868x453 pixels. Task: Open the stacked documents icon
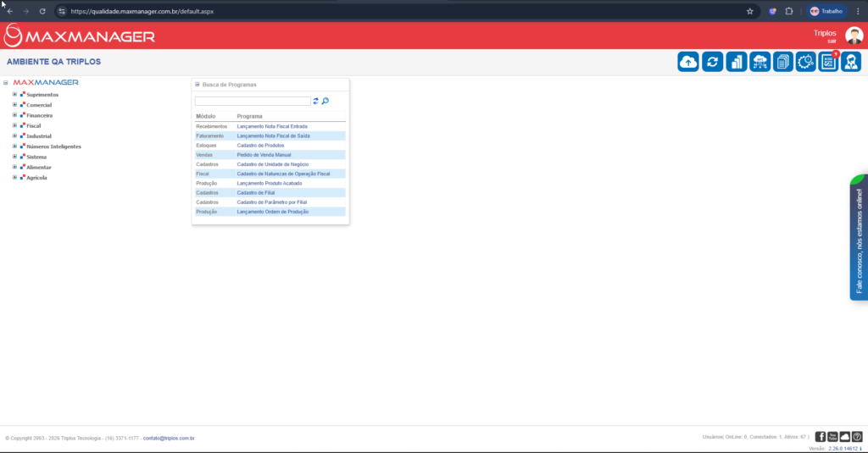click(x=782, y=62)
